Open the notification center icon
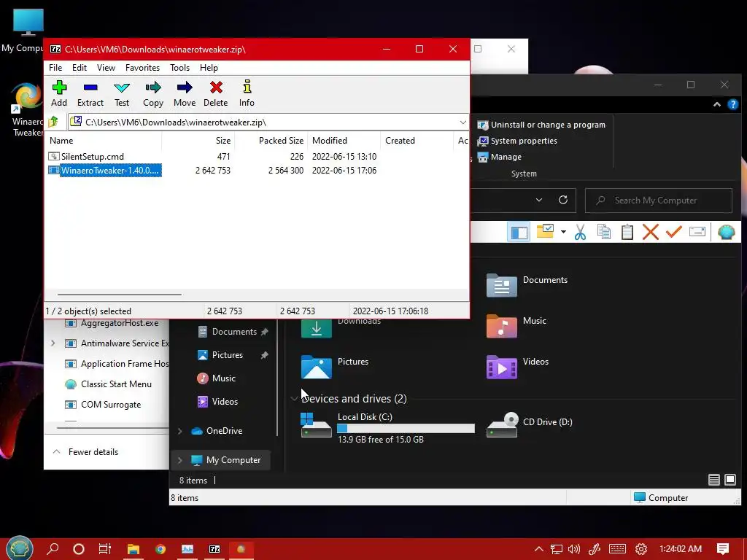The image size is (747, 560). point(723,549)
